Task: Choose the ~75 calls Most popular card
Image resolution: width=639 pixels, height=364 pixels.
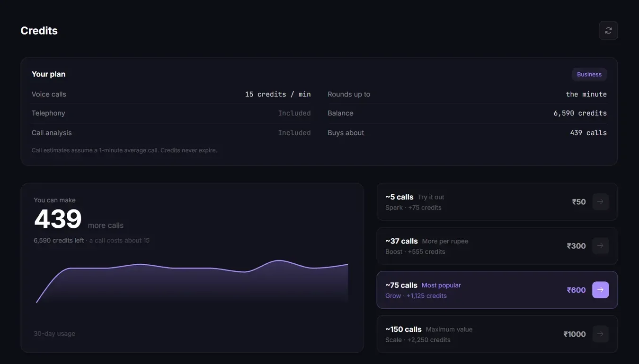Action: [x=497, y=290]
